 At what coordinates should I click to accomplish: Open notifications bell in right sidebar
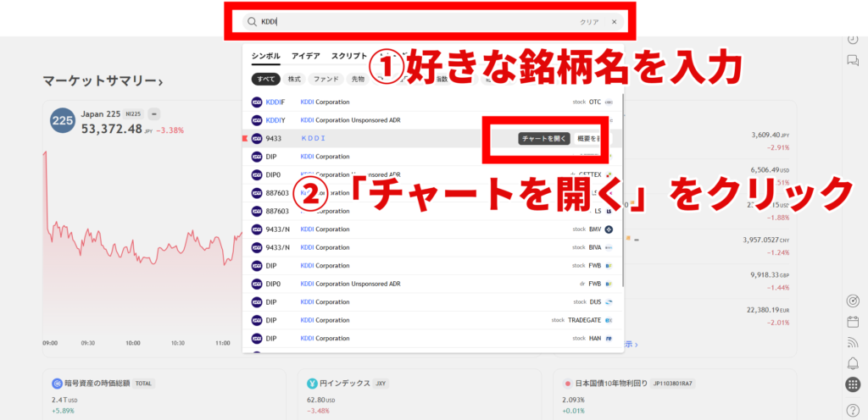(853, 363)
